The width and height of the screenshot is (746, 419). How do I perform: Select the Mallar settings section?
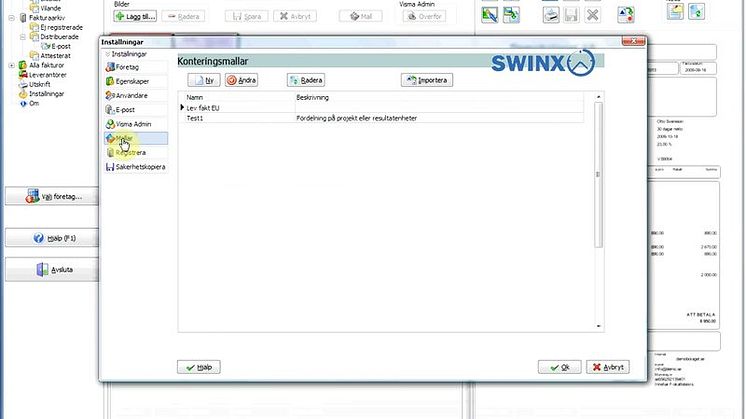tap(136, 138)
